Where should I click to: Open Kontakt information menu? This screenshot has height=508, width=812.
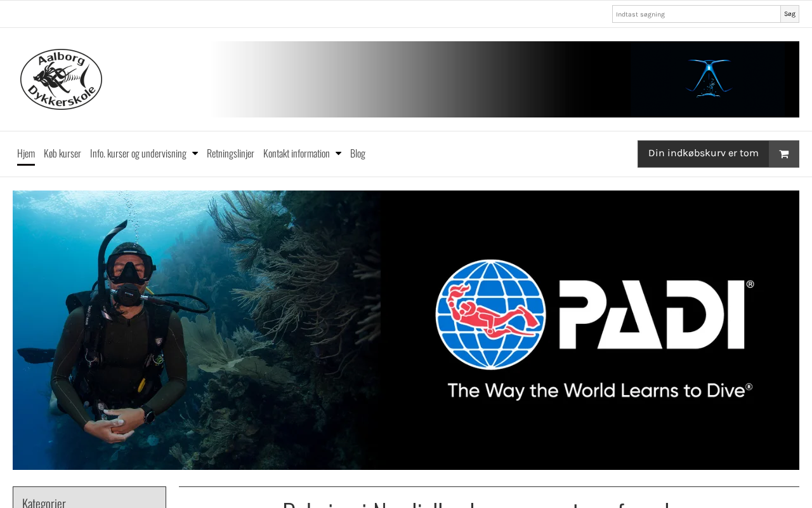(x=296, y=153)
